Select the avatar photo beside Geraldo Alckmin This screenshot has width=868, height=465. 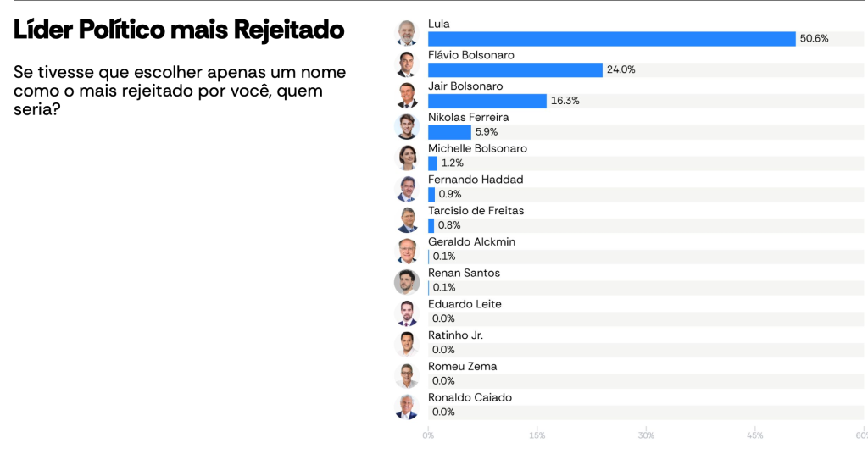pos(408,251)
